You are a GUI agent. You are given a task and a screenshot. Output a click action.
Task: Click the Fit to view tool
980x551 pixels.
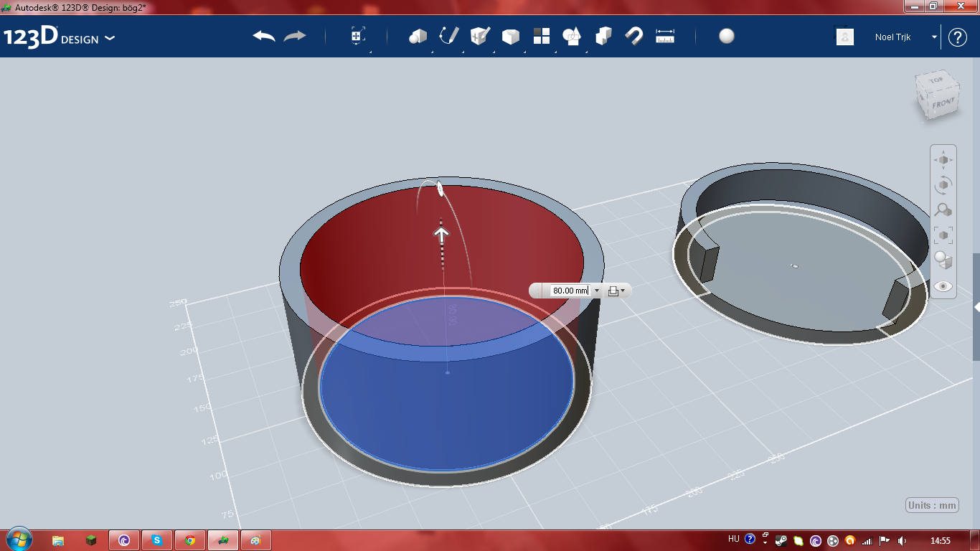point(943,235)
